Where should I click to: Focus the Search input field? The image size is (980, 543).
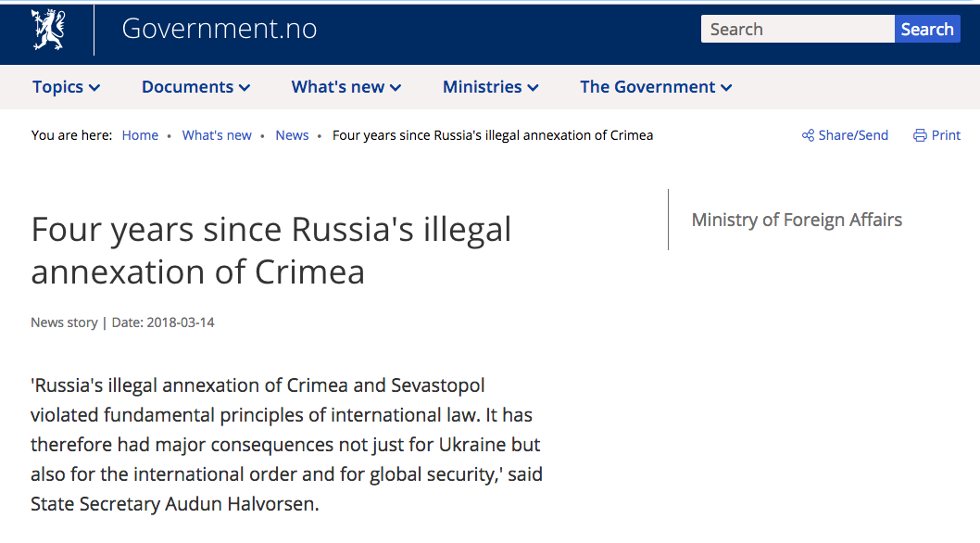coord(797,30)
